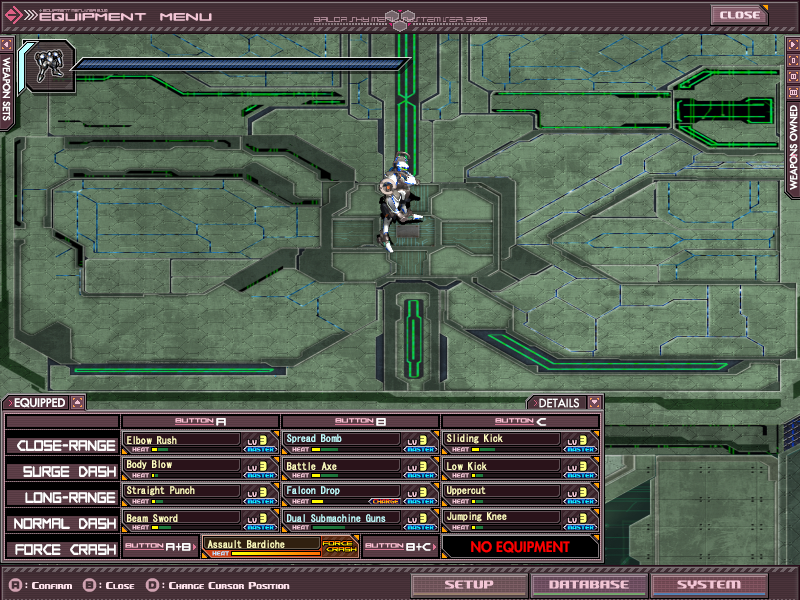The height and width of the screenshot is (600, 800).
Task: Expand the Details panel using its down-arrow icon
Action: point(594,403)
